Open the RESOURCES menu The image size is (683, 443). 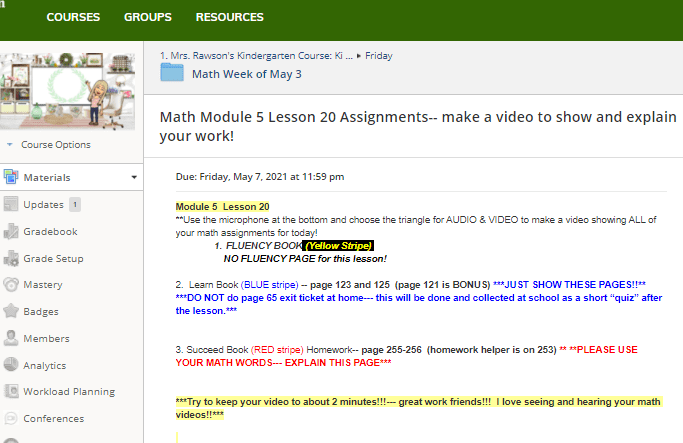230,17
